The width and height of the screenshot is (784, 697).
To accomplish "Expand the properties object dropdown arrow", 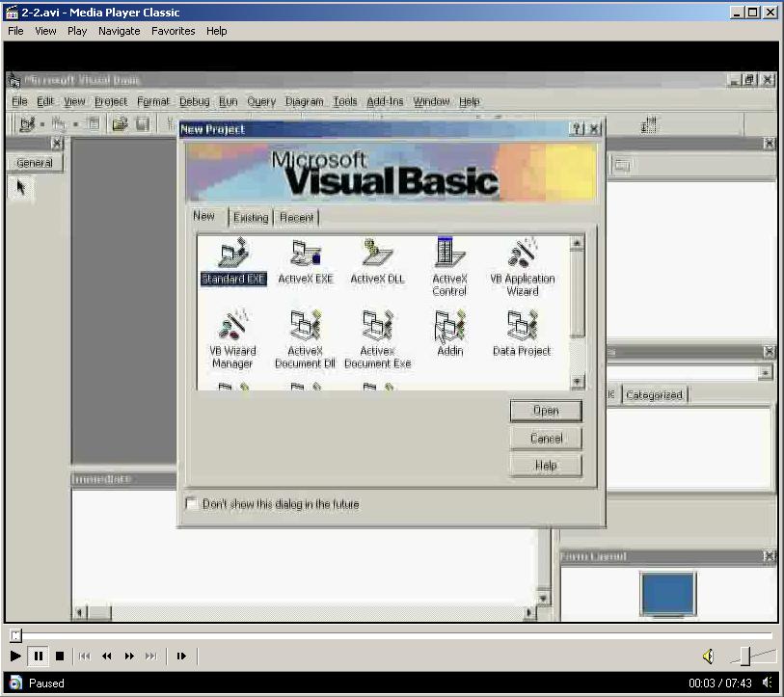I will click(765, 373).
